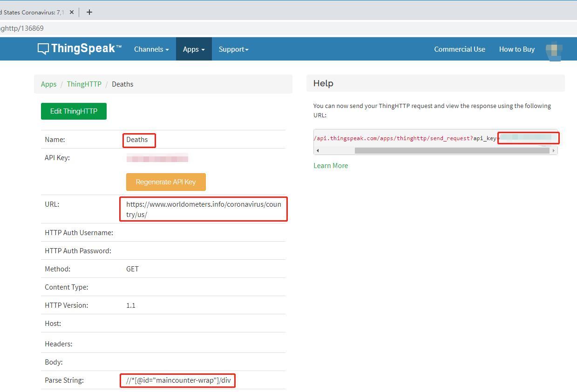Click the Name value Deaths
Image resolution: width=577 pixels, height=392 pixels.
[x=137, y=140]
